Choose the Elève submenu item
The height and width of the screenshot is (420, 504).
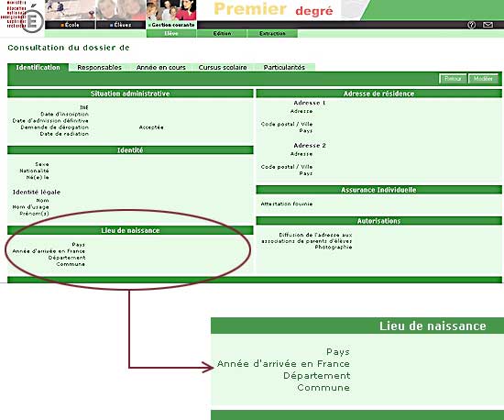[171, 33]
